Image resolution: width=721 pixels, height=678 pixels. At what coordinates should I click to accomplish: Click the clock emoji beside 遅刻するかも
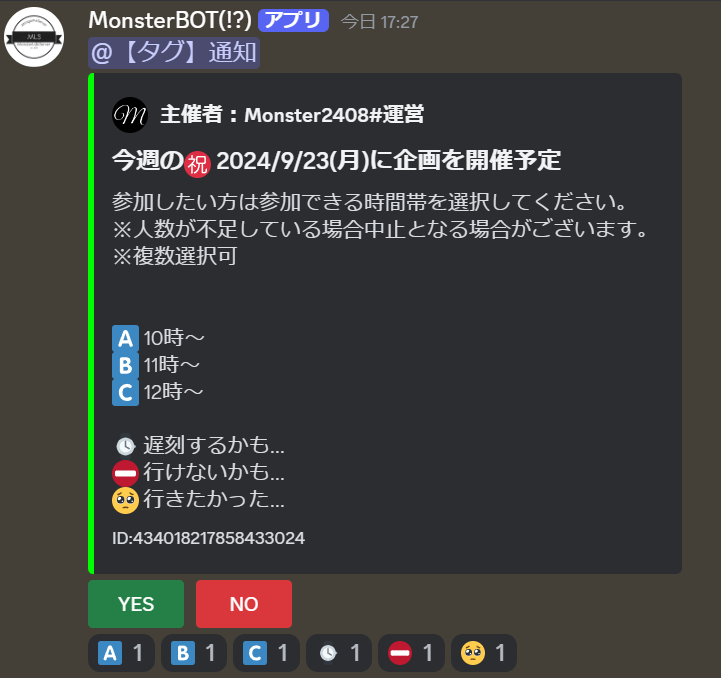click(x=126, y=445)
